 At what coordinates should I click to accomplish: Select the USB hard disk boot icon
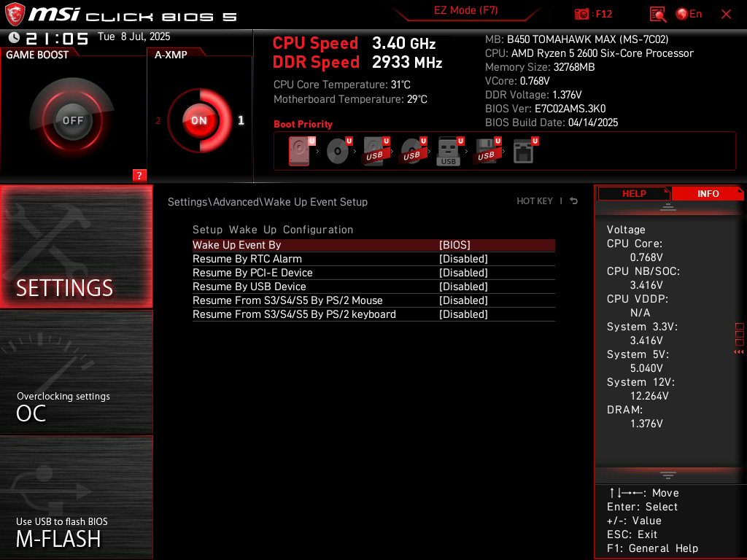[376, 151]
